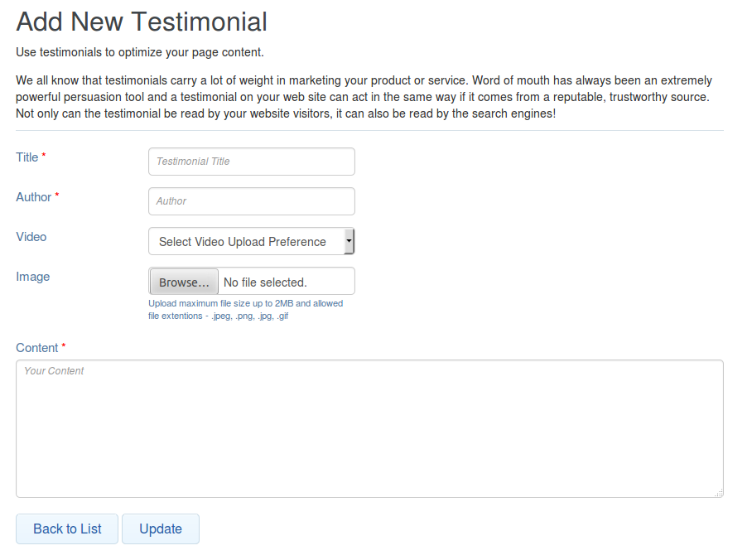The width and height of the screenshot is (752, 560).
Task: Click inside the Testimonial Title field
Action: [x=251, y=161]
